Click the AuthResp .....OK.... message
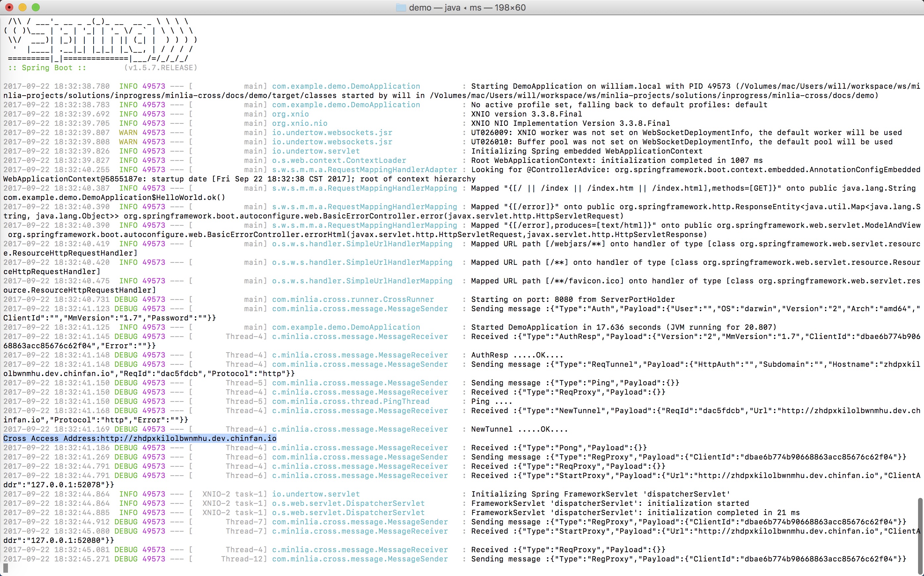This screenshot has height=576, width=924. coord(517,355)
